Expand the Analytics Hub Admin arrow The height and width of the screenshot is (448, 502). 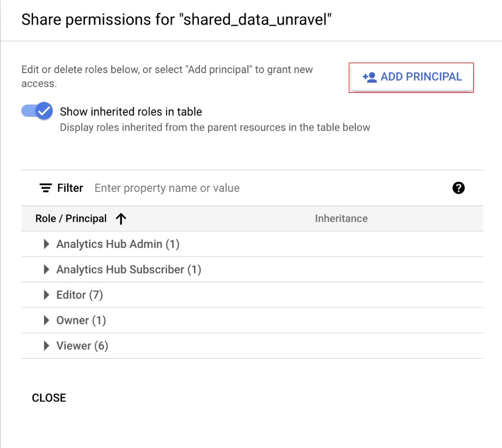click(x=46, y=244)
